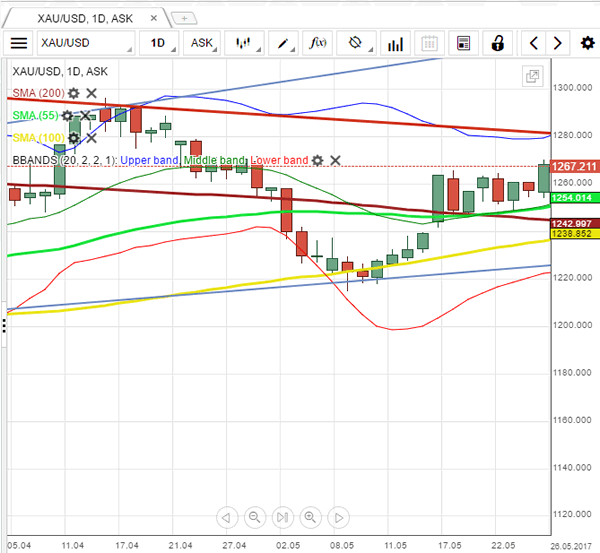The image size is (600, 553).
Task: Zoom in on the chart
Action: (x=310, y=517)
